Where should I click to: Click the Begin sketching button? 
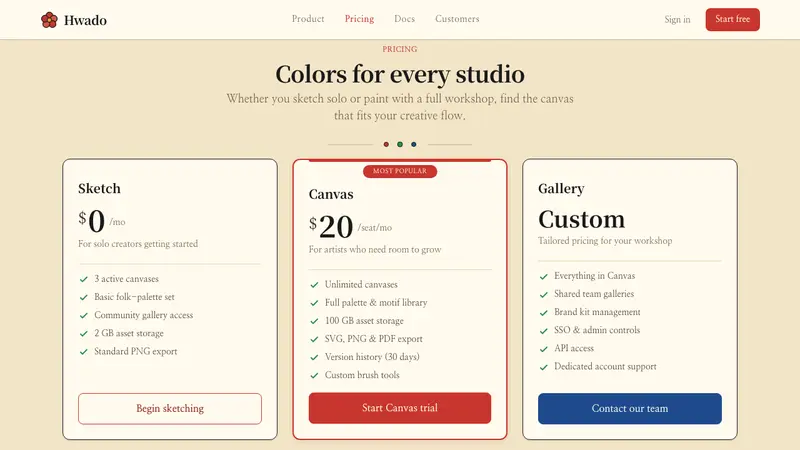(x=170, y=408)
